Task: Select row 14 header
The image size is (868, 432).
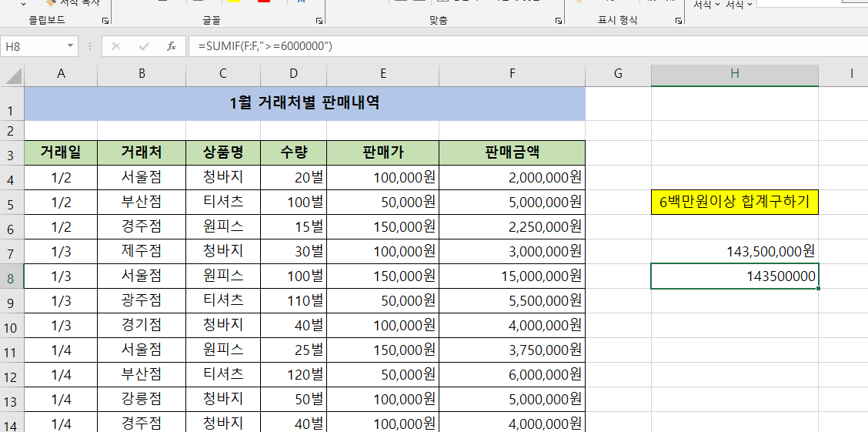Action: [x=12, y=422]
